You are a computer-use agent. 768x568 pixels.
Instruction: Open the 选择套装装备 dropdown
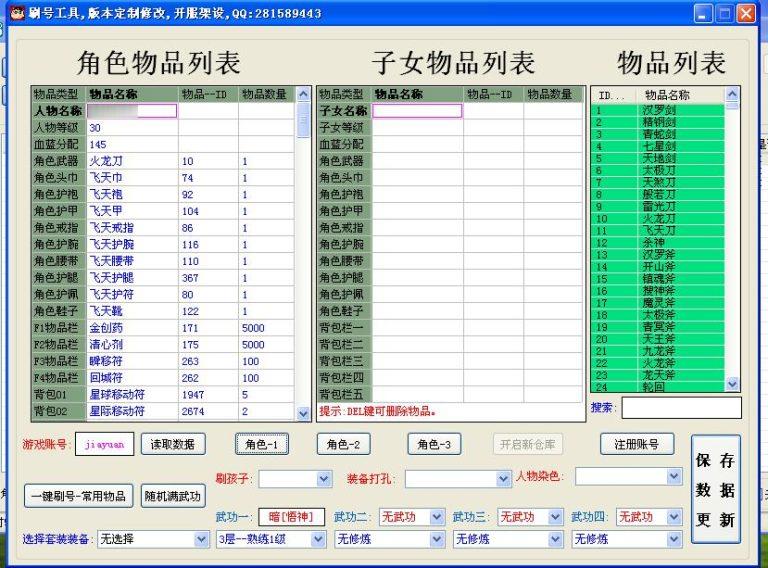pyautogui.click(x=201, y=539)
